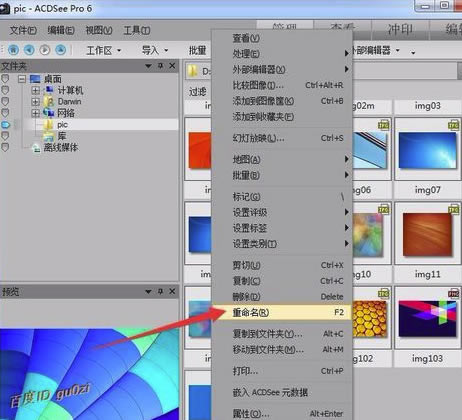Toggle the Easy-Select shield beside 计算机

(5, 90)
